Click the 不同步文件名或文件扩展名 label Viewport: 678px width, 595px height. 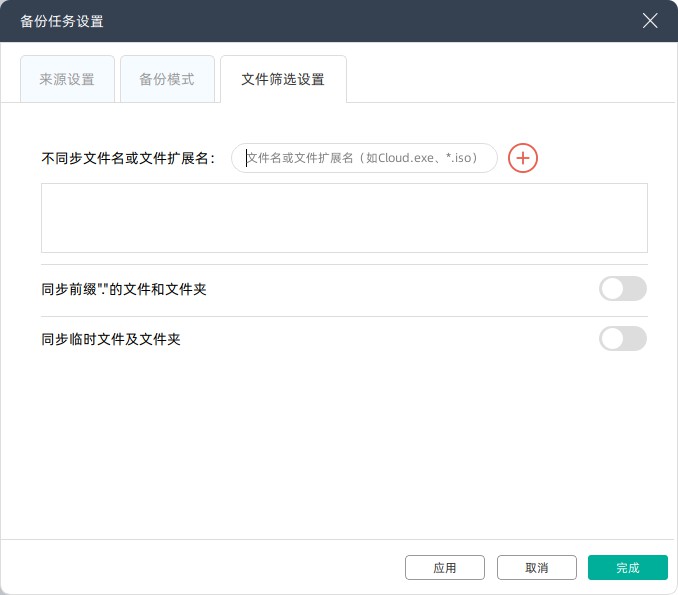[128, 158]
